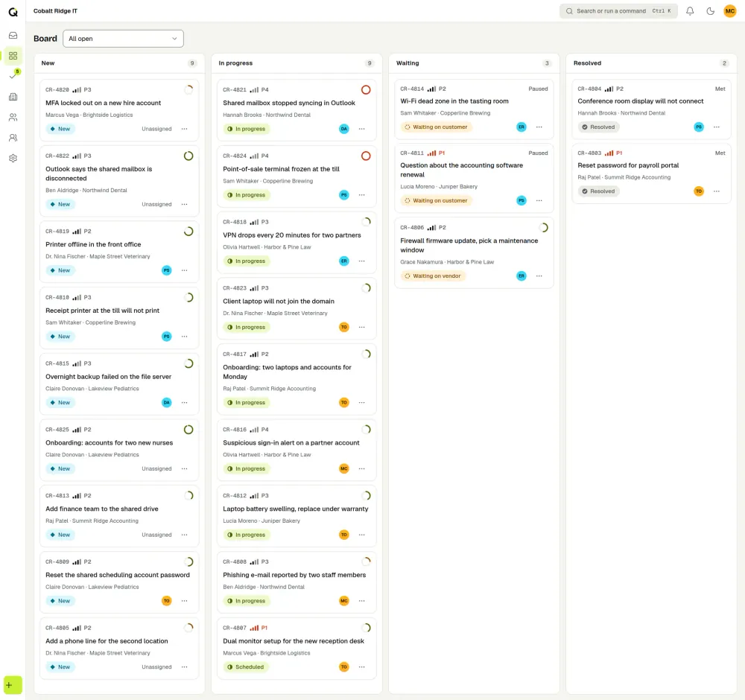This screenshot has width=745, height=700.
Task: Click the DA assignee avatar on CR-4821
Action: tap(343, 129)
